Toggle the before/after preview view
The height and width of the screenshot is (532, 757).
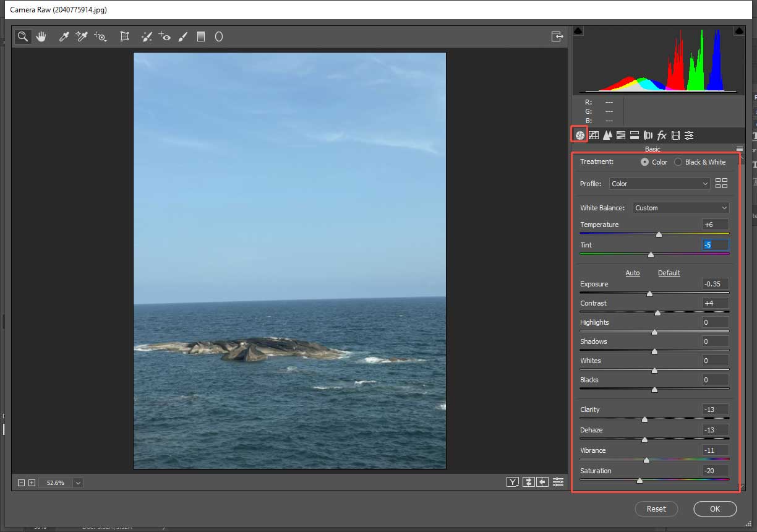pos(513,481)
